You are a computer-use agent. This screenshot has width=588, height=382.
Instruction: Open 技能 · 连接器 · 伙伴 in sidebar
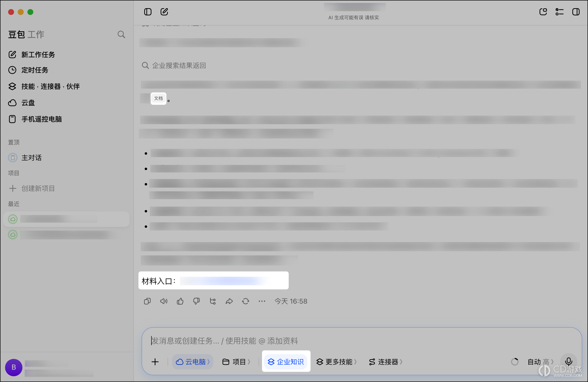point(44,86)
